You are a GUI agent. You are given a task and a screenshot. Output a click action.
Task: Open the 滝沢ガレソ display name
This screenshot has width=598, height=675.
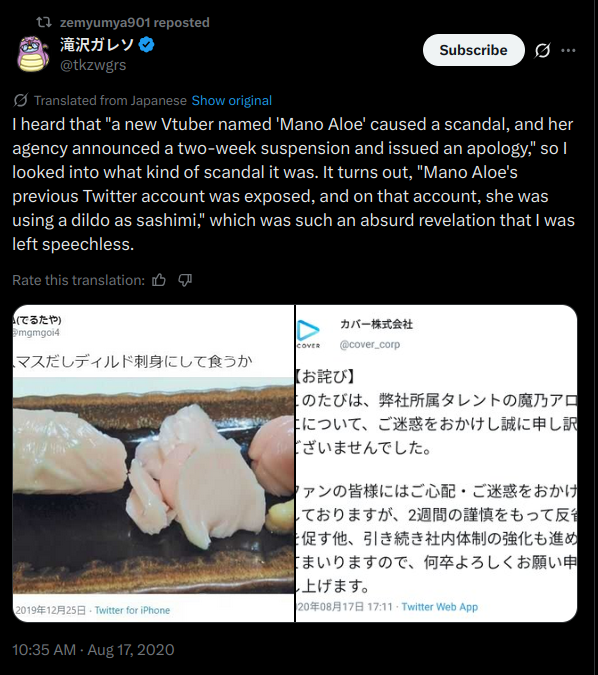(97, 44)
